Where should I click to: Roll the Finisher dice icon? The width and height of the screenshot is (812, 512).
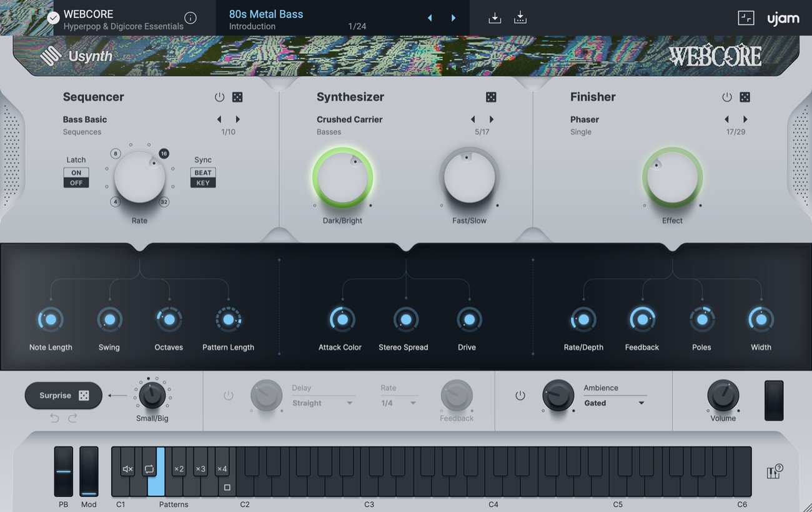click(x=745, y=97)
